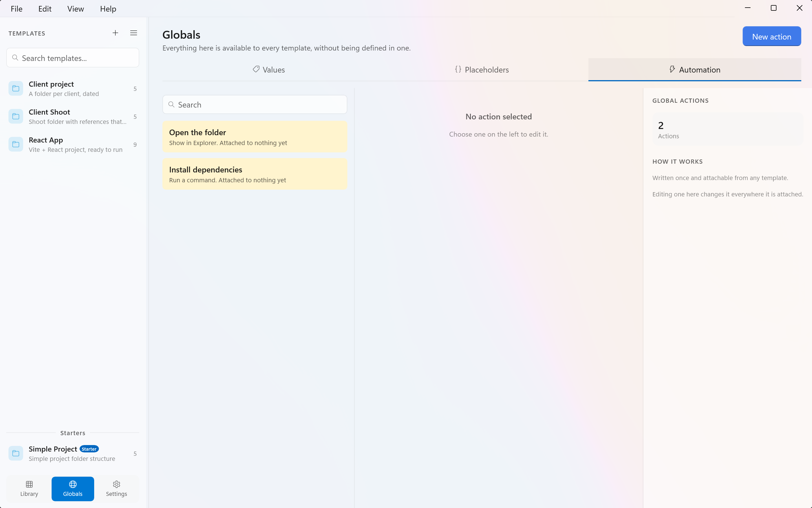The width and height of the screenshot is (812, 508).
Task: Open the Client Shoot template
Action: [73, 116]
